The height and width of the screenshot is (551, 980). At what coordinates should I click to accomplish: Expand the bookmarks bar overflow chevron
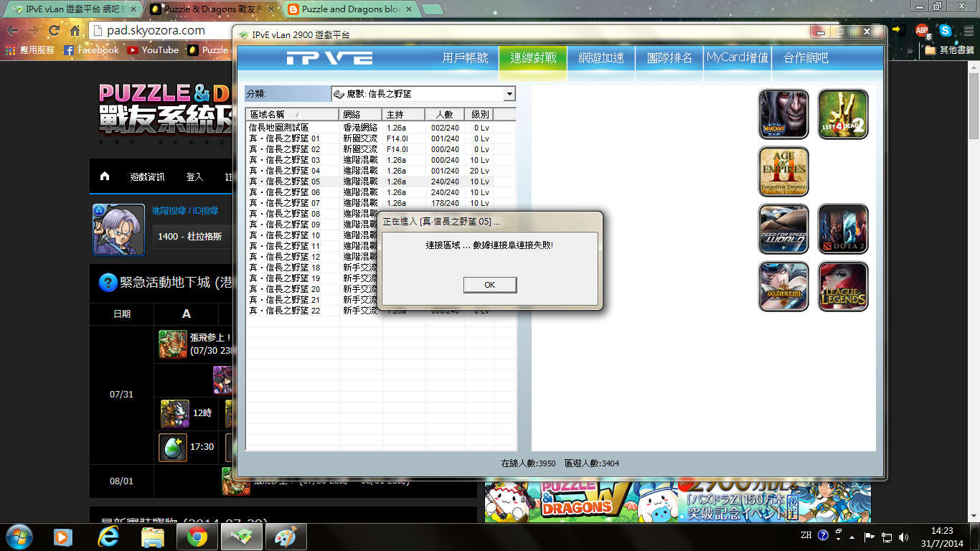click(911, 51)
